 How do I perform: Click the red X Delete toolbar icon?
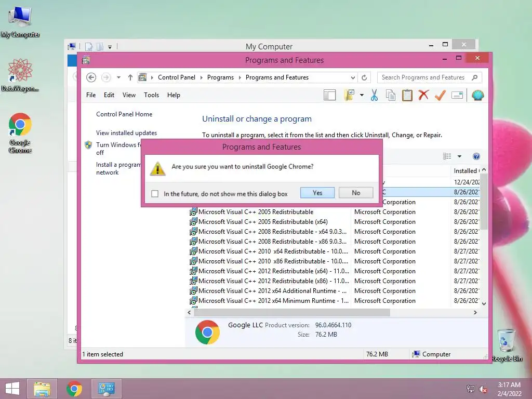(423, 95)
